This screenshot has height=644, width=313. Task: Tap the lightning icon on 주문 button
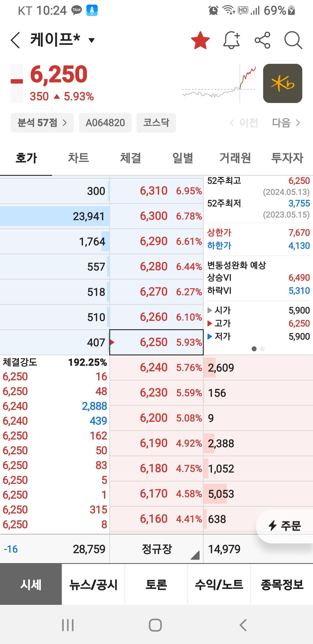273,525
